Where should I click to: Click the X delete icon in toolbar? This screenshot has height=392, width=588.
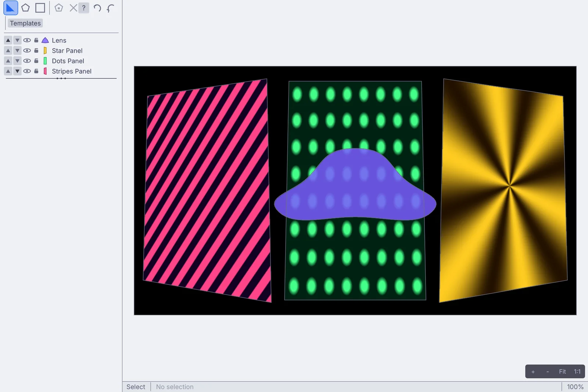73,8
